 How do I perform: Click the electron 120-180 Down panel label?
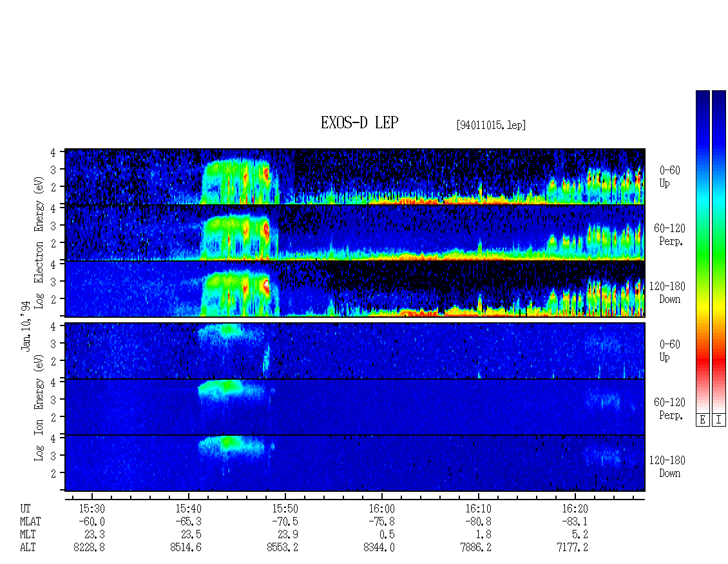coord(667,293)
